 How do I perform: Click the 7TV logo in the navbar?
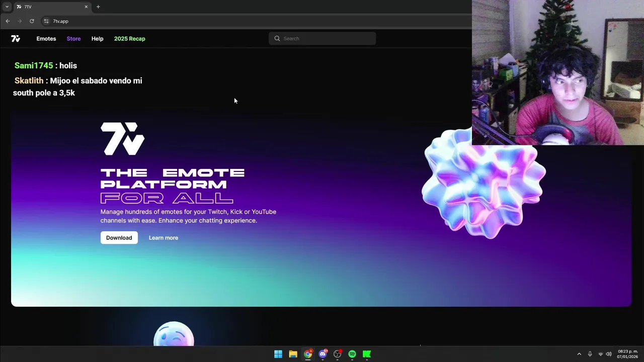coord(16,39)
